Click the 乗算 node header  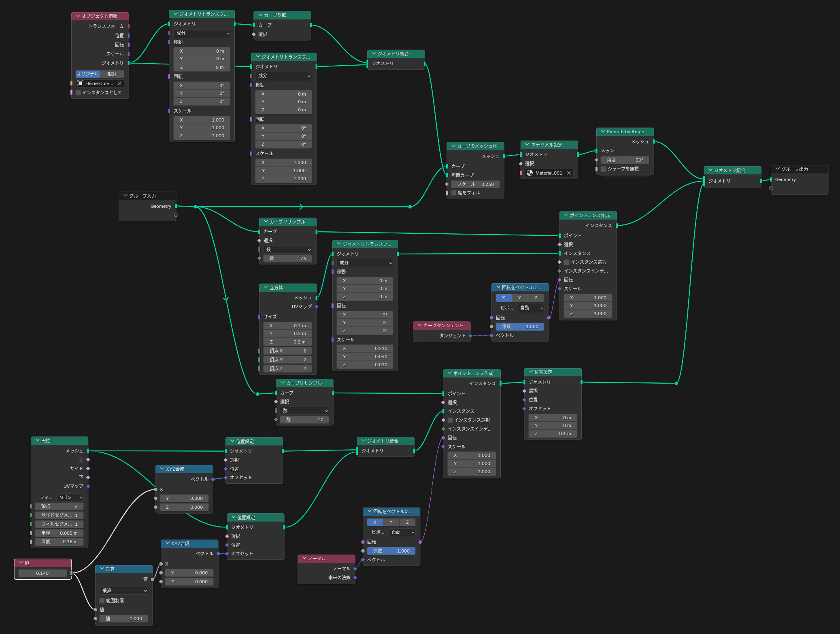tap(124, 569)
